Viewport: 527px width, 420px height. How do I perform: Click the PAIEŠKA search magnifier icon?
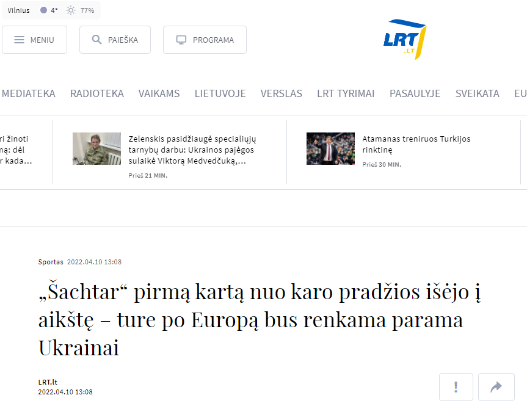tap(96, 40)
